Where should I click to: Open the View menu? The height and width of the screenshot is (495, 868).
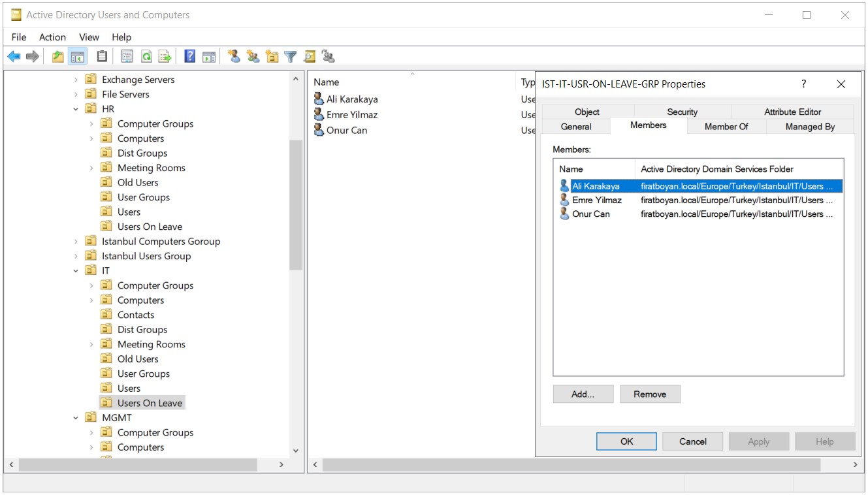(89, 37)
